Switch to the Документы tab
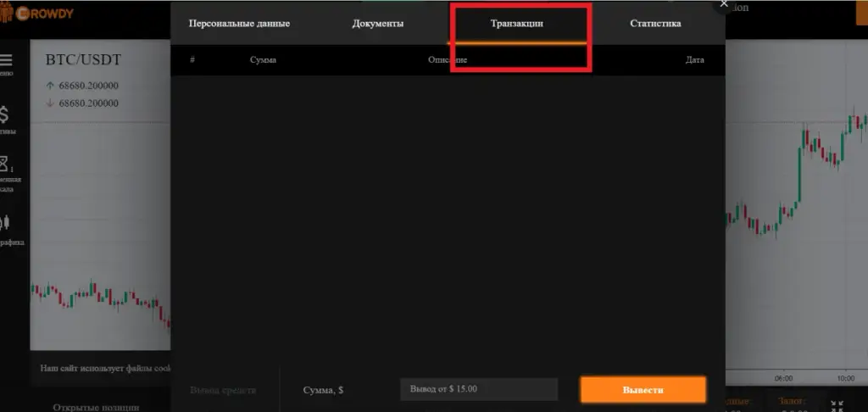Viewport: 868px width, 412px height. [x=377, y=24]
